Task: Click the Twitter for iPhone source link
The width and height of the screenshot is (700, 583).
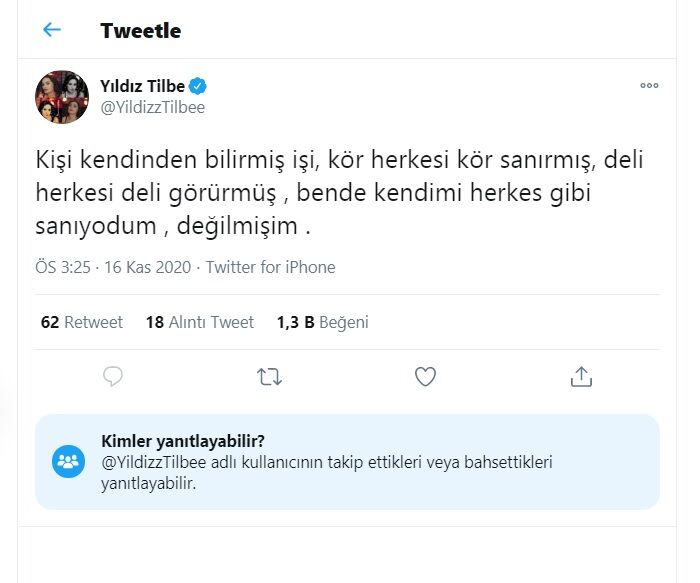Action: [x=271, y=267]
